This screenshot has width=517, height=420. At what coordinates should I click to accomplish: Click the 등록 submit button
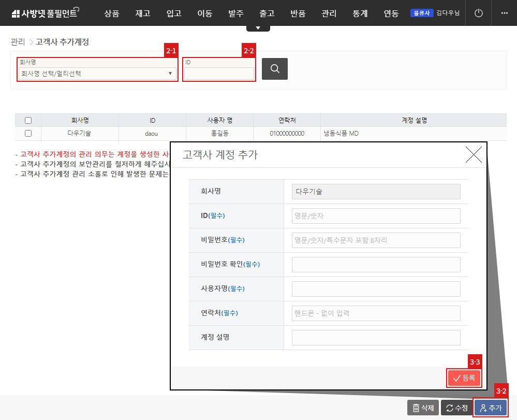[464, 378]
